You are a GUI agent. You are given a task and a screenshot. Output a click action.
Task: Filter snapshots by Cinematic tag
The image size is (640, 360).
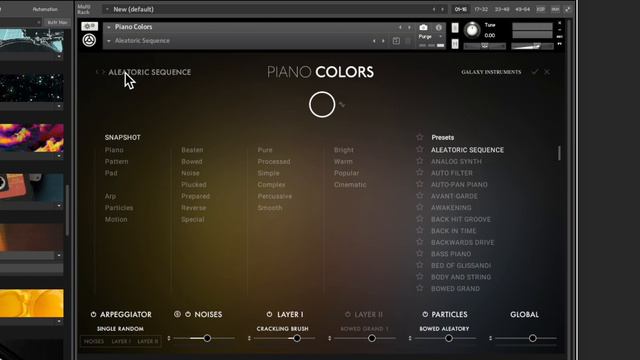point(350,184)
